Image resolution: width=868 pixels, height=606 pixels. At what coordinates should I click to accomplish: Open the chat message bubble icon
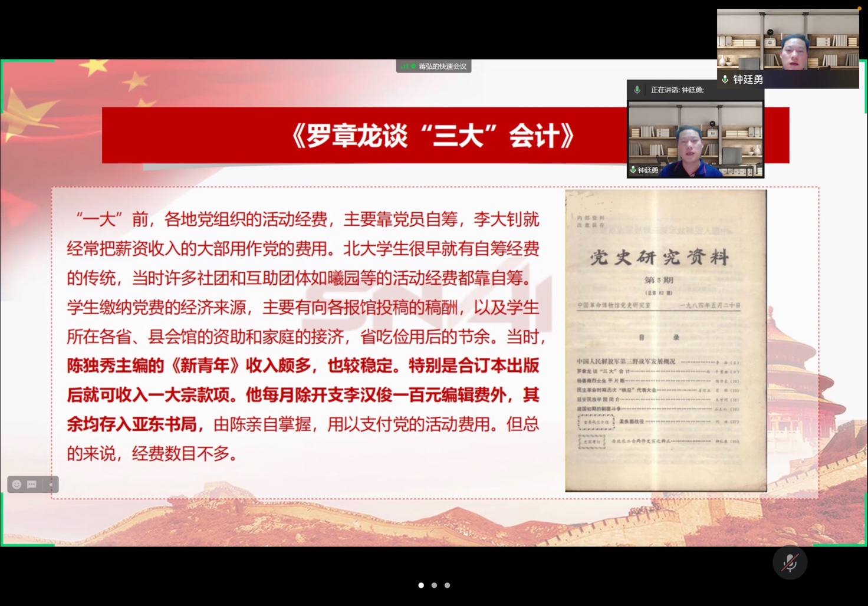(x=32, y=485)
